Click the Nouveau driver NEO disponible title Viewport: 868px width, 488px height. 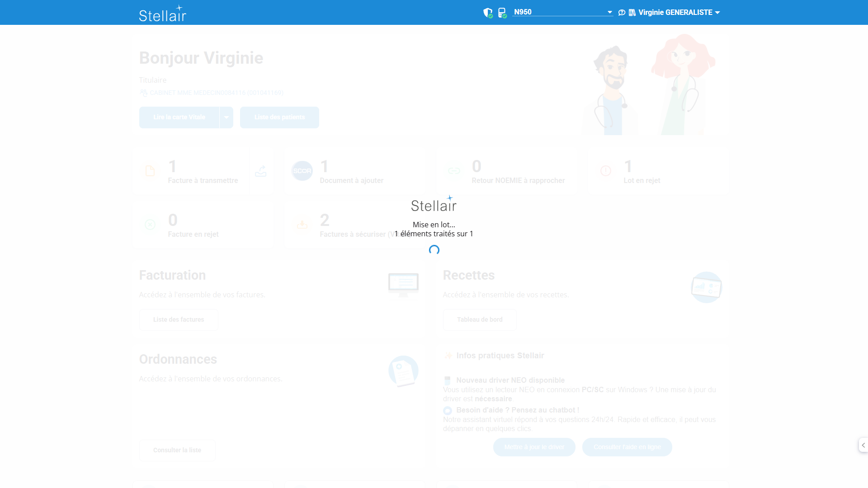(510, 380)
